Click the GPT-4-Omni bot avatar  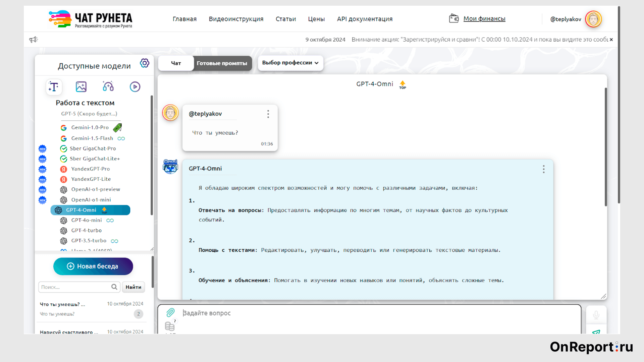170,167
